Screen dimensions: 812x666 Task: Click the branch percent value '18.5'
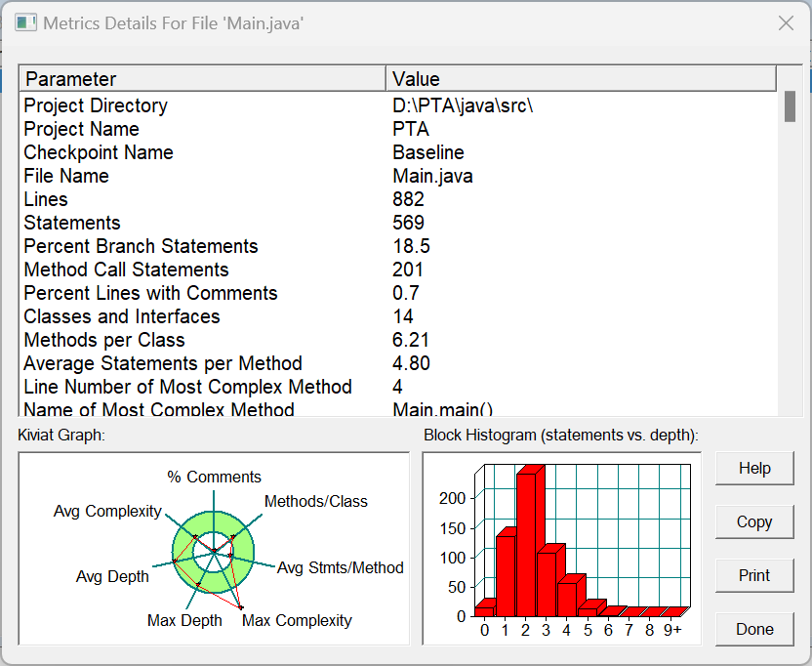click(x=411, y=246)
